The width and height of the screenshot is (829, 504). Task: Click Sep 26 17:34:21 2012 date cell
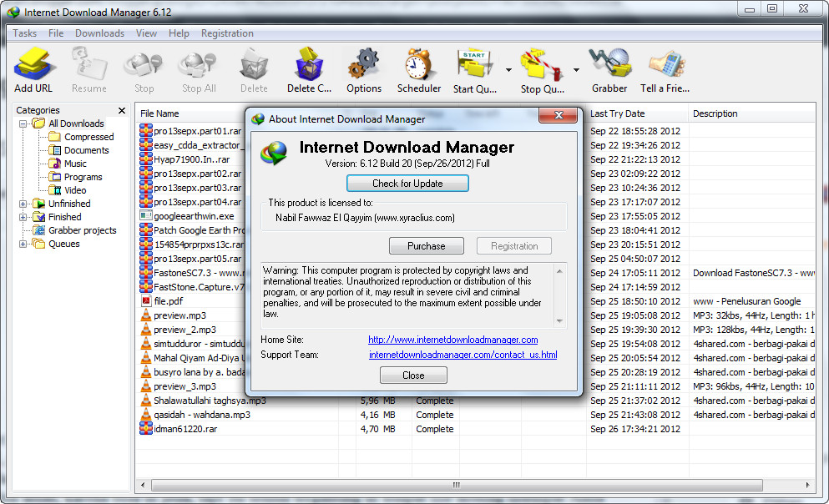click(x=635, y=429)
